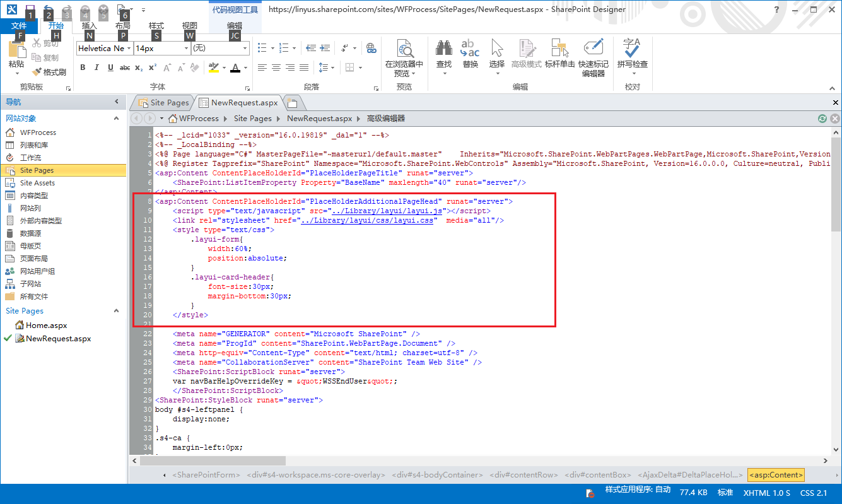
Task: Click the bulleted list icon
Action: pos(262,48)
